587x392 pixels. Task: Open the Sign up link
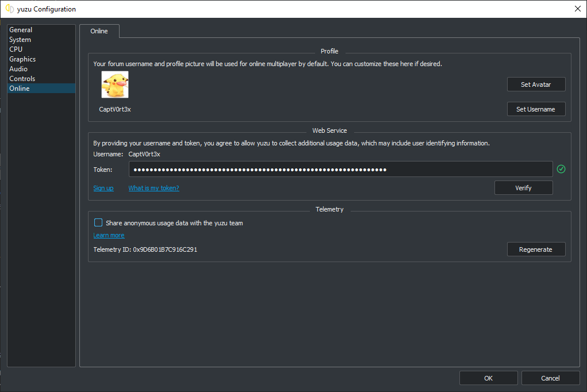tap(103, 188)
